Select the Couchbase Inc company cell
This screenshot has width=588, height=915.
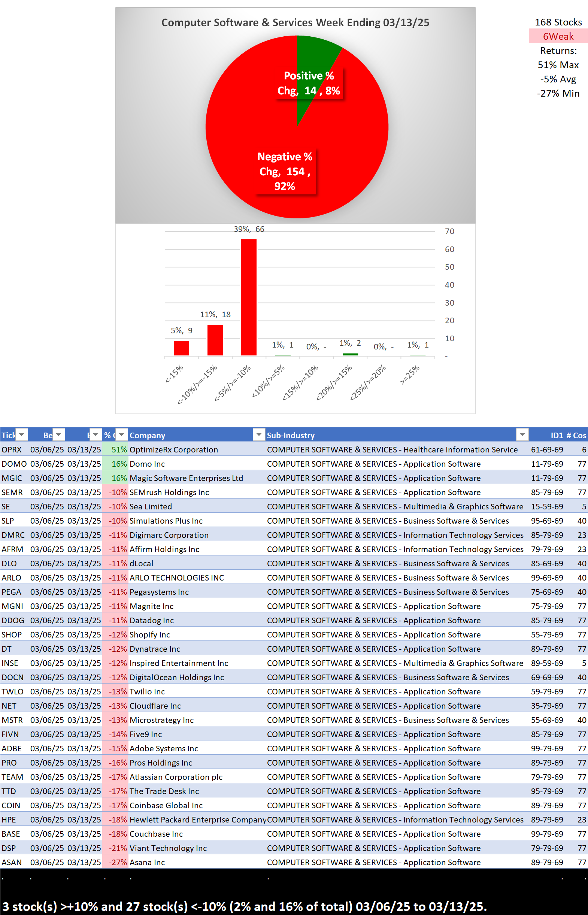197,833
